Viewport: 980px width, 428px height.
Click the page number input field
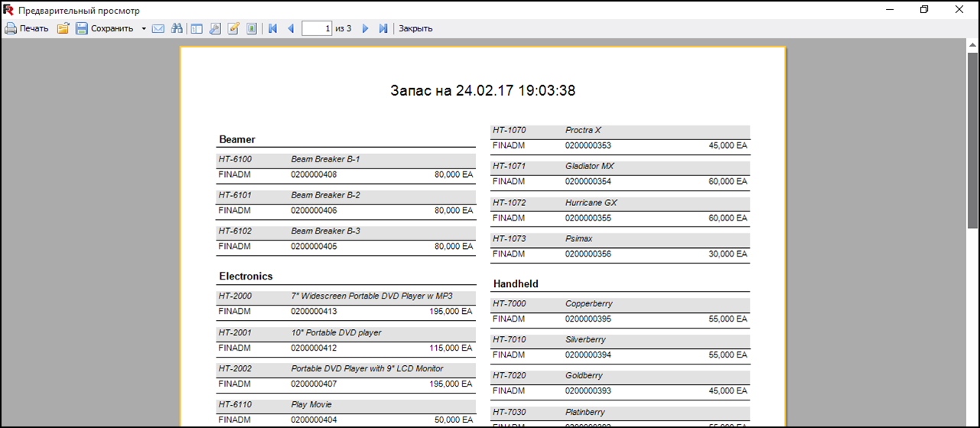click(x=317, y=28)
